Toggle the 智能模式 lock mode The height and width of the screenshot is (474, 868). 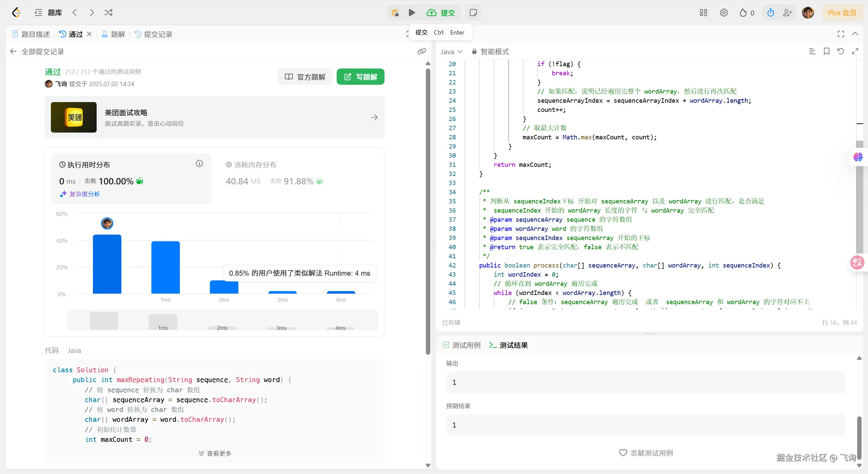pyautogui.click(x=490, y=52)
